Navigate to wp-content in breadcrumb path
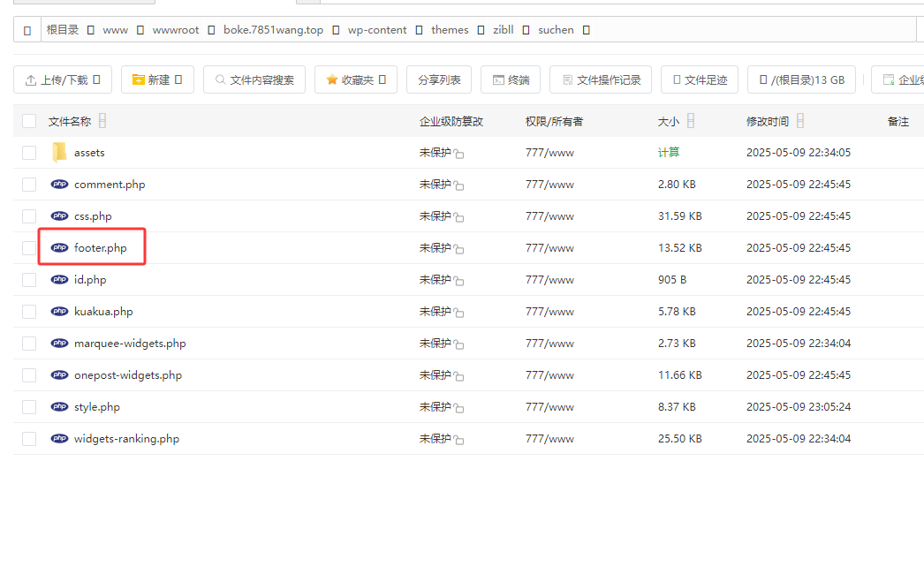 (377, 30)
